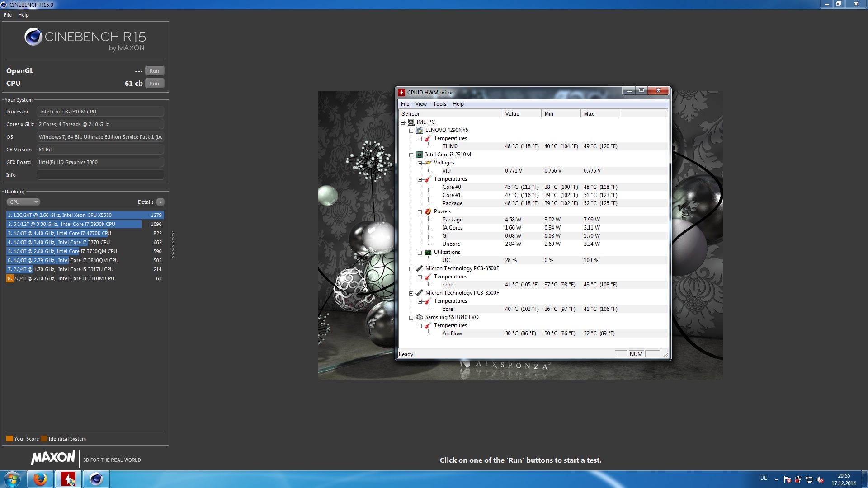Click the Cinebench taskbar icon
This screenshot has height=488, width=868.
[x=96, y=479]
